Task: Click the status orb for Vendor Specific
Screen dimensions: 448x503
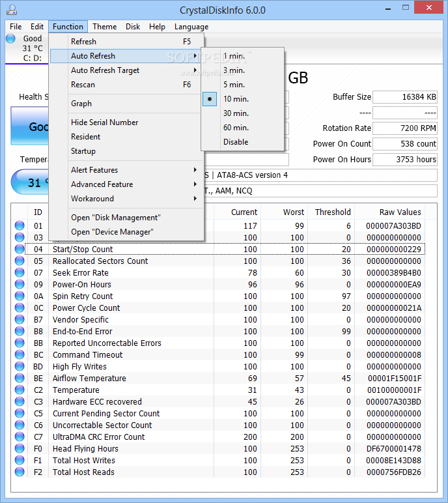Action: click(x=20, y=319)
